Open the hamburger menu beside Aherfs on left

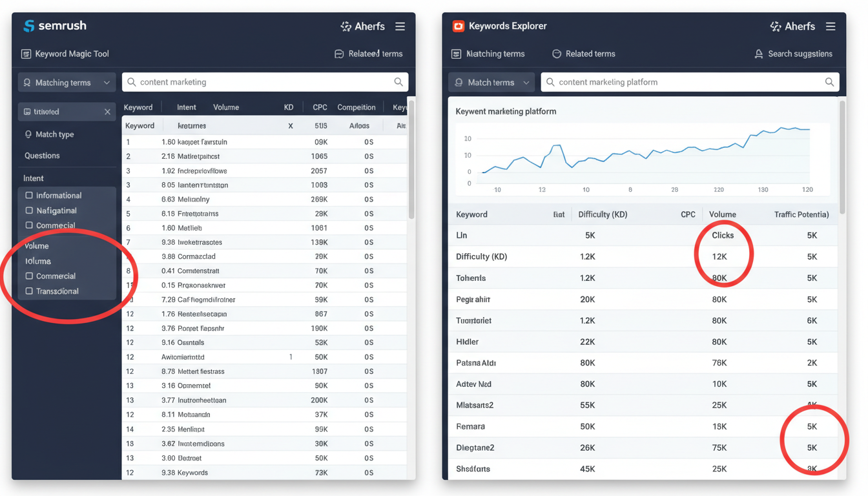coord(400,26)
